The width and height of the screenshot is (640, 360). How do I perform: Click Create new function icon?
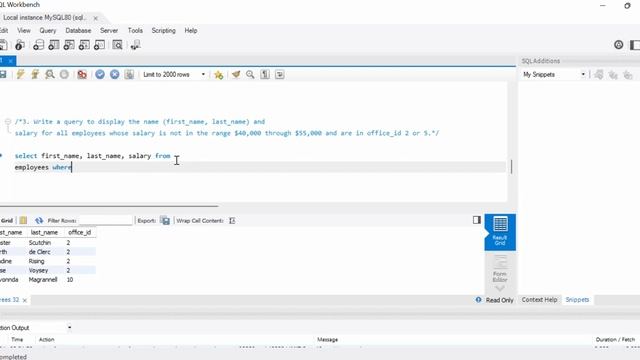100,45
